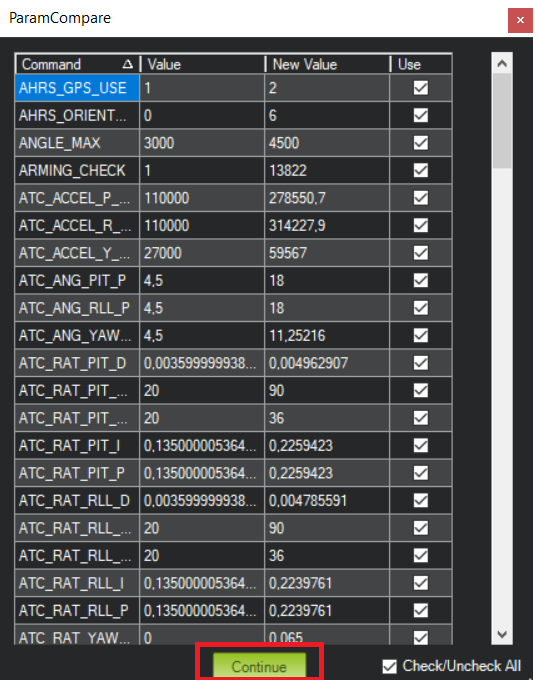Select the ATC_RAT_RLL_D command cell

tap(77, 500)
